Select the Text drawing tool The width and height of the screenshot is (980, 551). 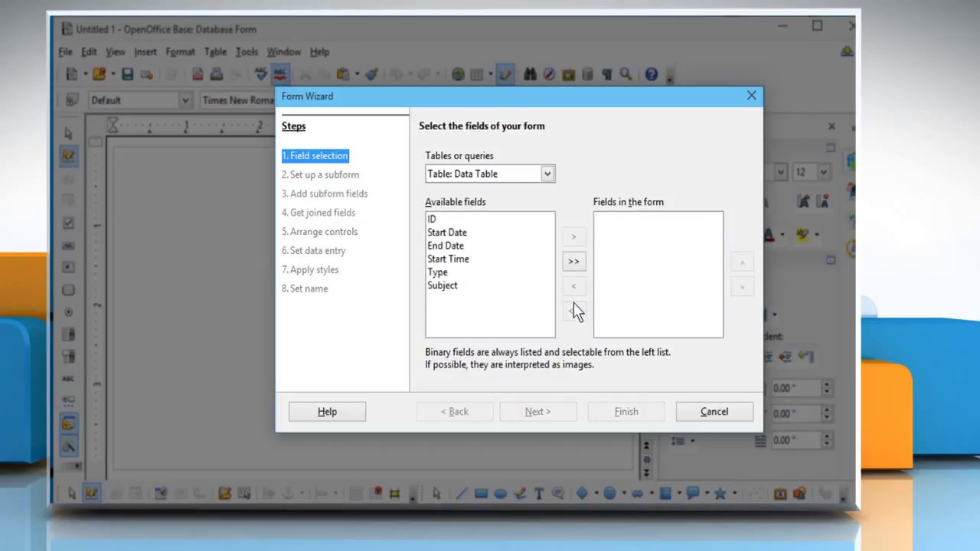coord(539,494)
